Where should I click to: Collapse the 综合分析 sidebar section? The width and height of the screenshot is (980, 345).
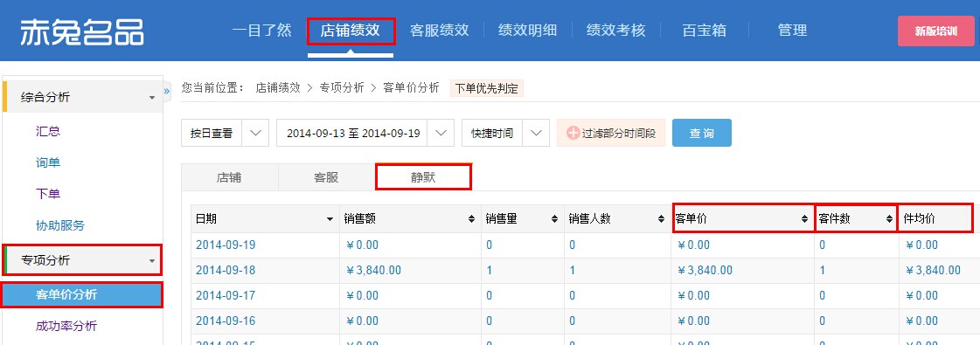pyautogui.click(x=82, y=97)
